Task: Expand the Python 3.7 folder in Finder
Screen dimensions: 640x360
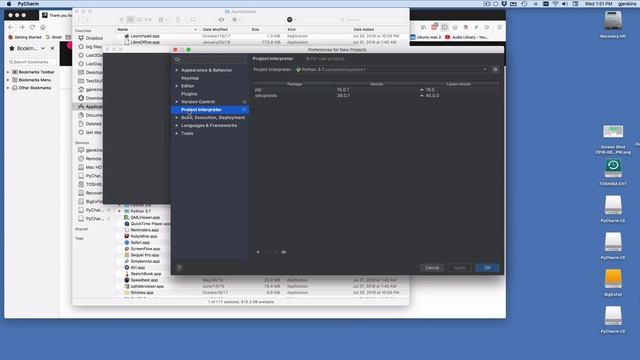Action: tap(120, 211)
